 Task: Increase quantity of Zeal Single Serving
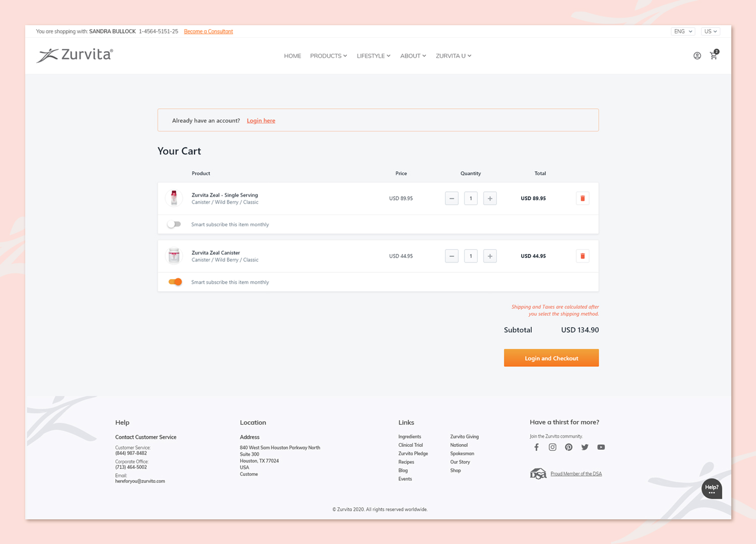(x=490, y=198)
